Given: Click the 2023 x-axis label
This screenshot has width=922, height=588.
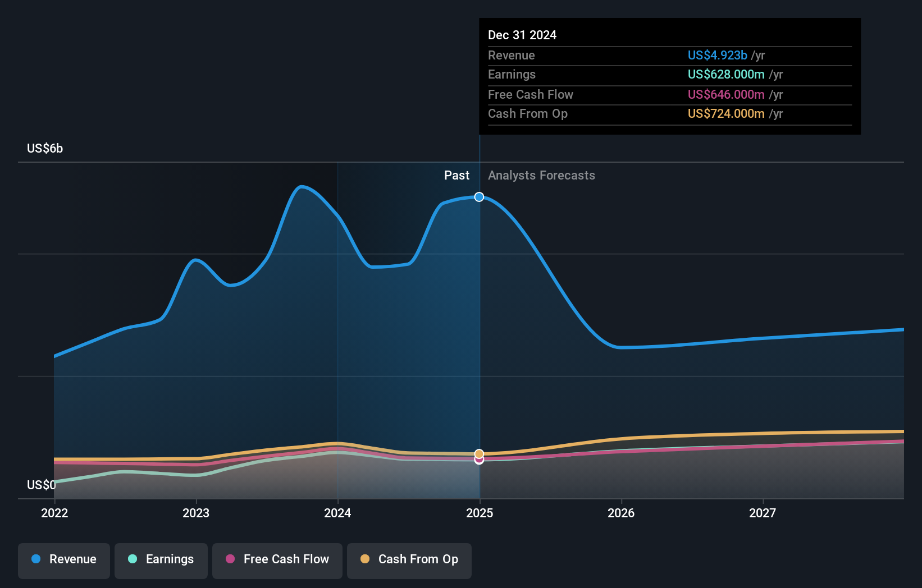Looking at the screenshot, I should coord(196,513).
